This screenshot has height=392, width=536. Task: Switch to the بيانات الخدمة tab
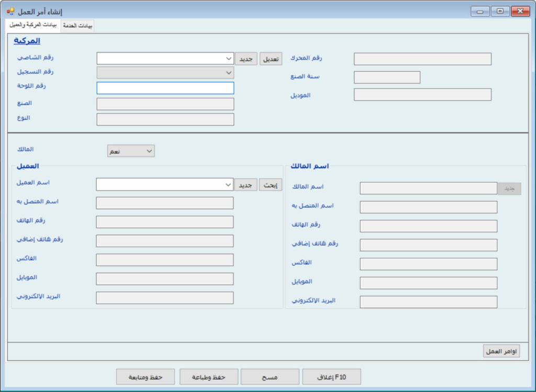point(77,26)
